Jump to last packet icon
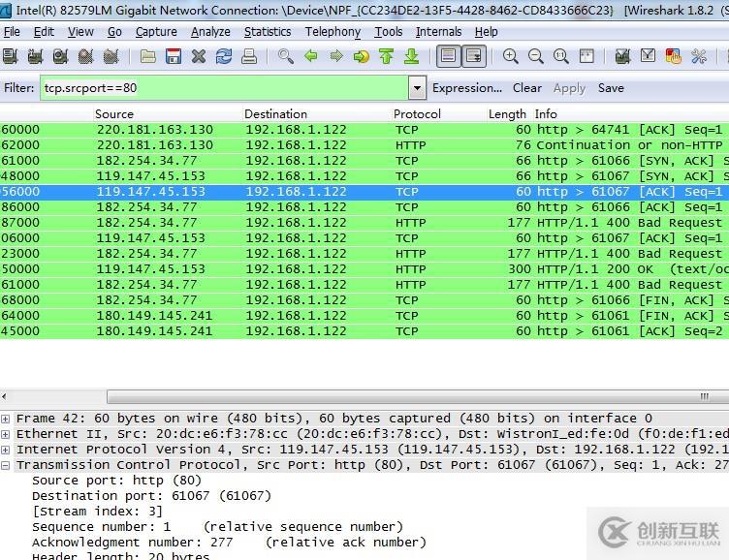This screenshot has height=560, width=729. pyautogui.click(x=411, y=56)
